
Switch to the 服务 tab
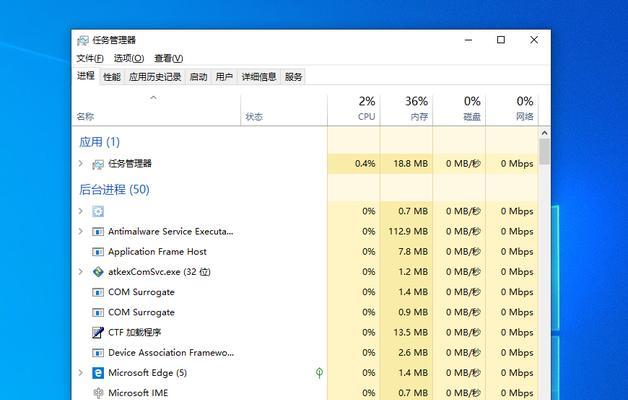pyautogui.click(x=293, y=77)
